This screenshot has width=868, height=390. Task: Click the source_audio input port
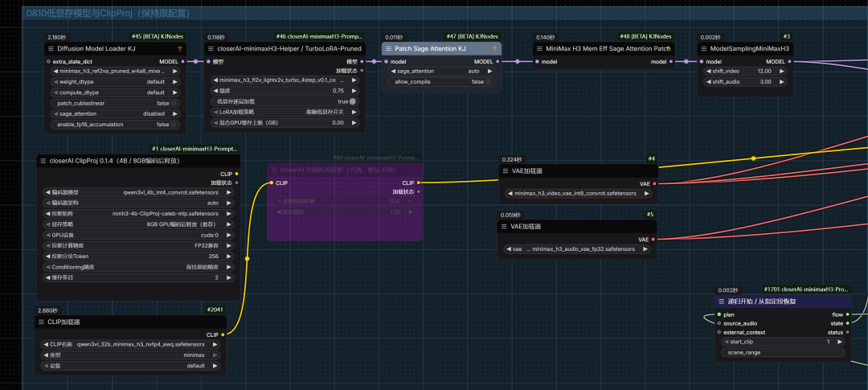pyautogui.click(x=719, y=323)
